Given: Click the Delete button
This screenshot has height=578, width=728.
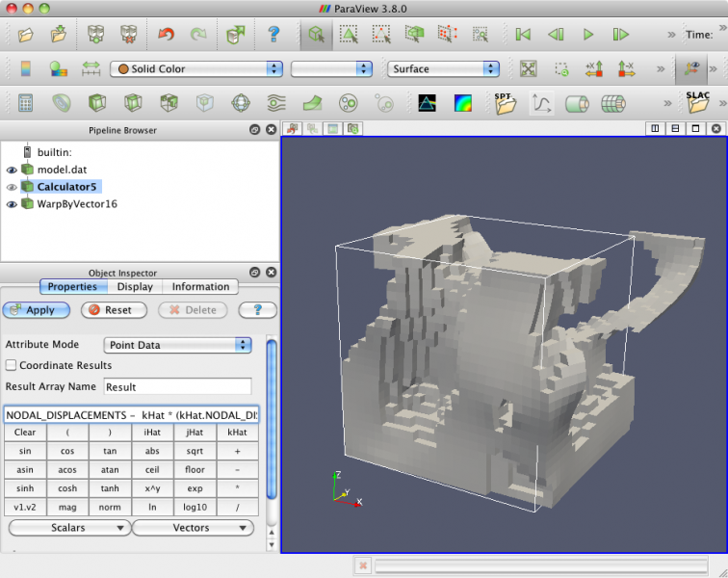Looking at the screenshot, I should click(x=193, y=310).
